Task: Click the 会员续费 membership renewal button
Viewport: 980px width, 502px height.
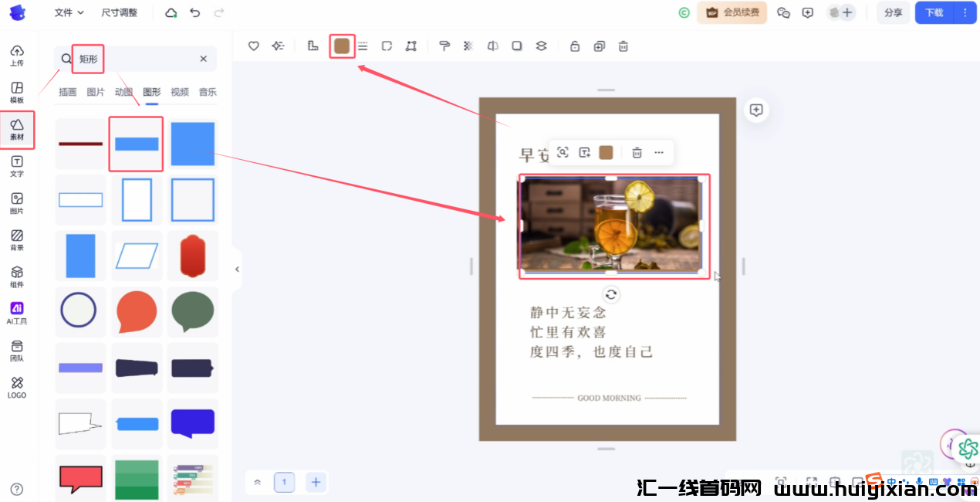Action: (732, 12)
